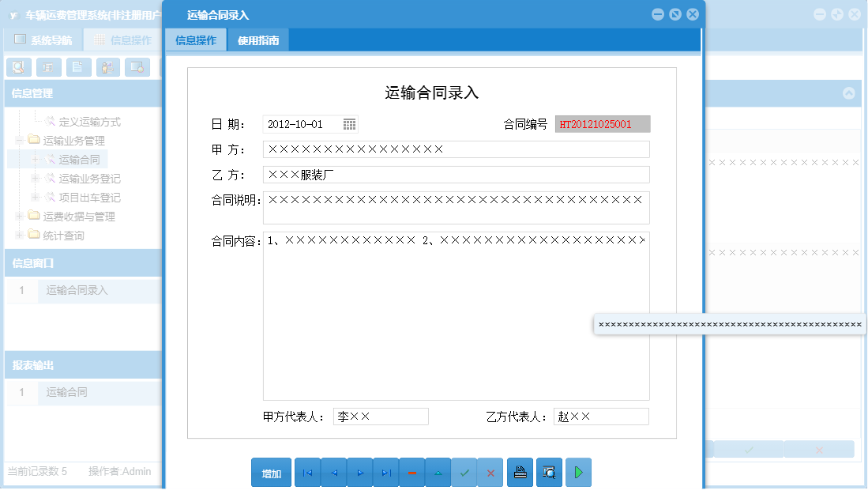Cancel edits using the red X icon
The image size is (868, 494).
coord(490,472)
